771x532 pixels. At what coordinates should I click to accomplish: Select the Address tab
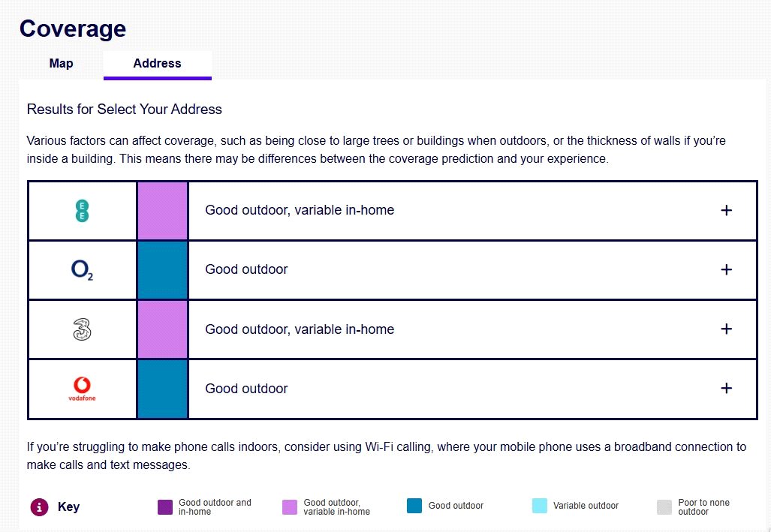coord(157,64)
